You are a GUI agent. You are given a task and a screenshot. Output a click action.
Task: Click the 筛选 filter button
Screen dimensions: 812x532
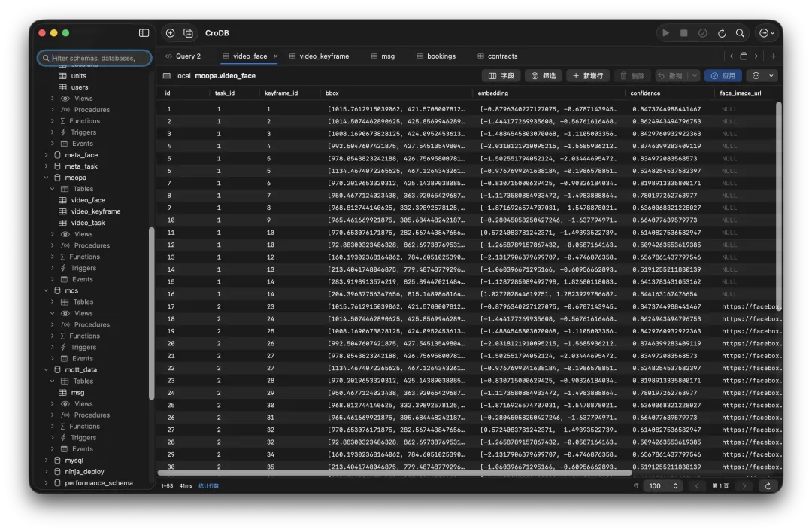point(544,76)
